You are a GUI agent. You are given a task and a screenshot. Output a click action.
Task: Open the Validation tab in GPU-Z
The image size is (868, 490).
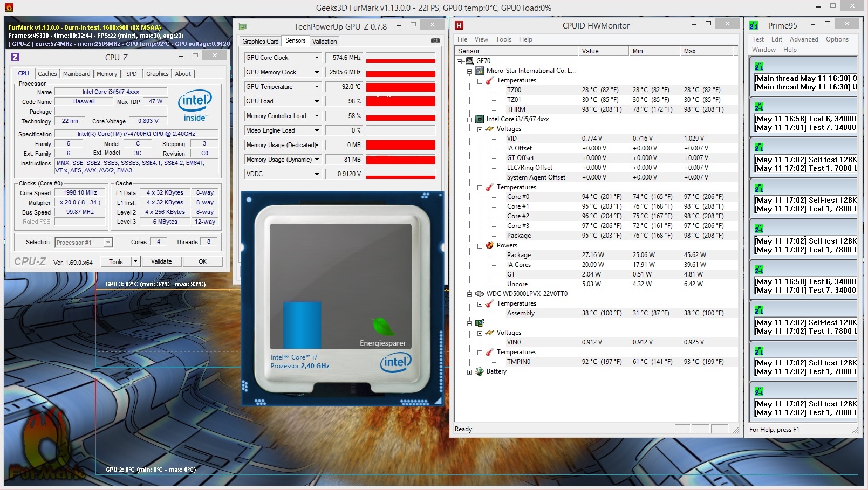[x=325, y=42]
